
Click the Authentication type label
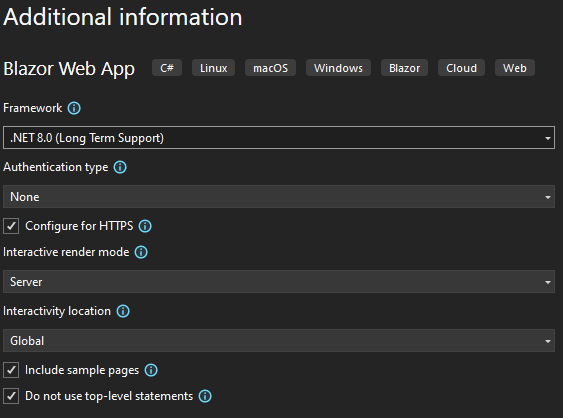56,167
